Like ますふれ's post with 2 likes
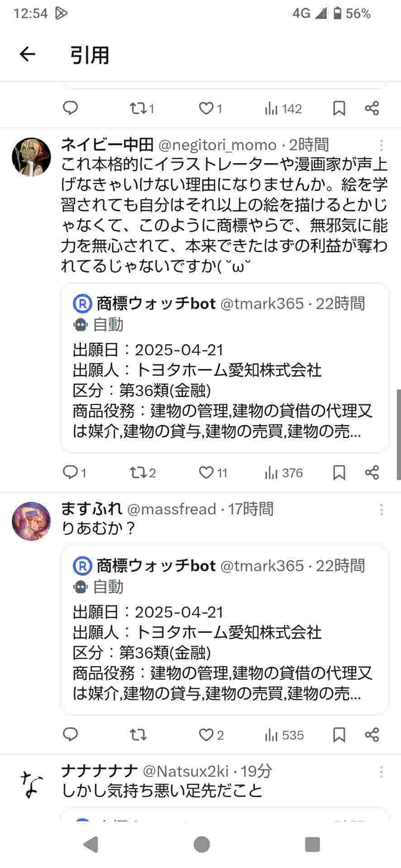Viewport: 401px width, 868px height. tap(211, 735)
